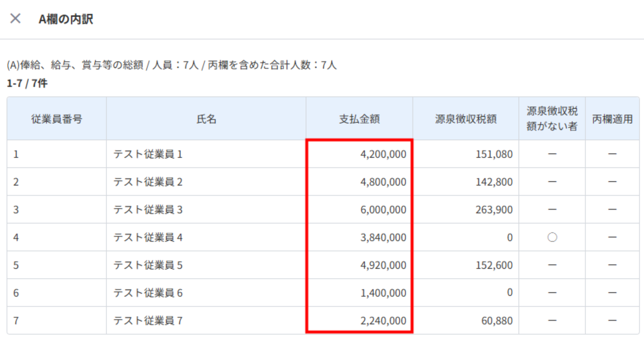Screen dimensions: 644x337
Task: Close the A欄の内訳 panel
Action: (16, 19)
